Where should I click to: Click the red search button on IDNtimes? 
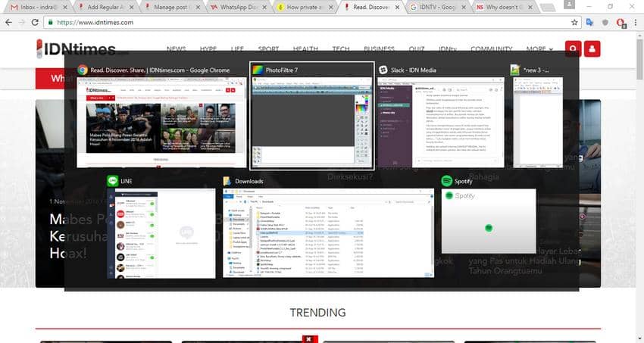click(x=573, y=49)
